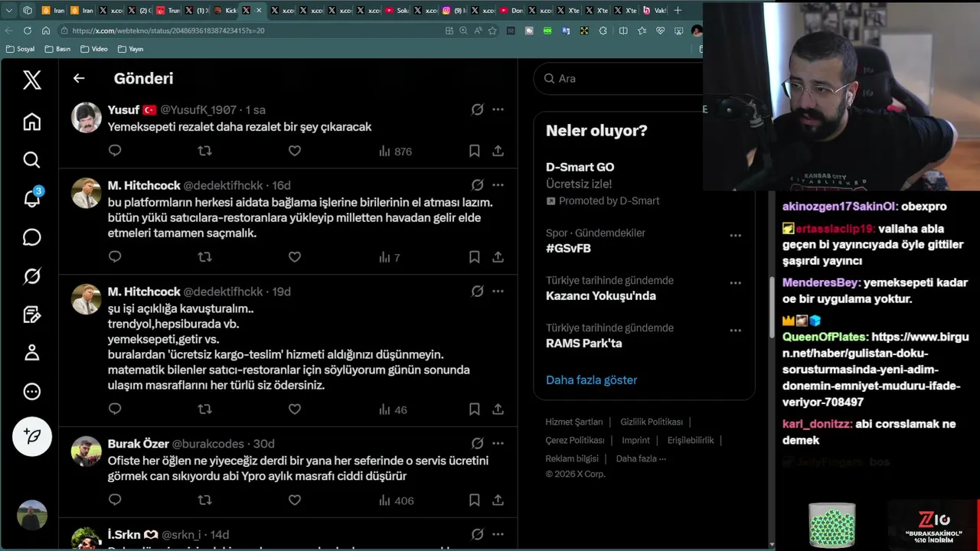
Task: Open Gizlilik Politikası footer link
Action: point(652,422)
